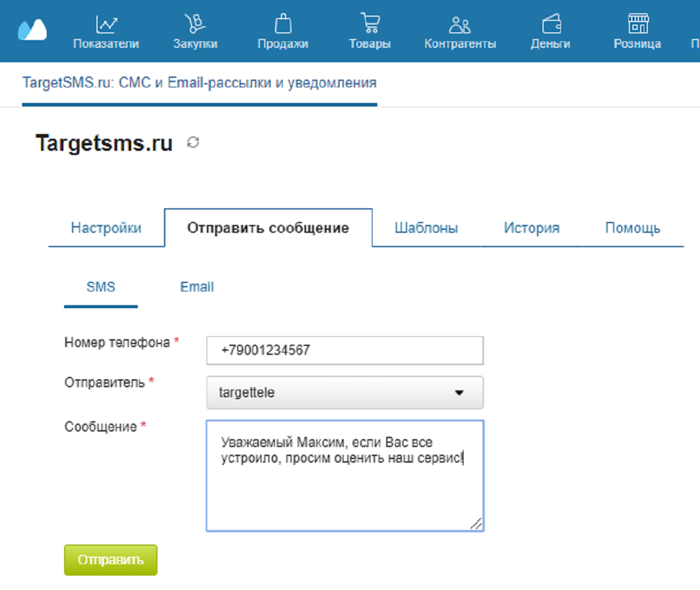Open the Помощь tab

632,228
